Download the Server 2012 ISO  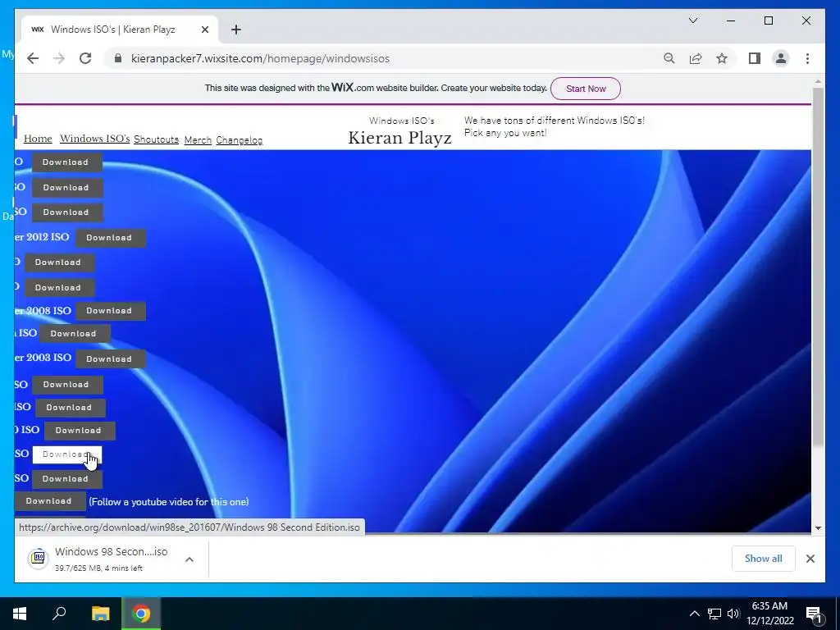coord(111,237)
